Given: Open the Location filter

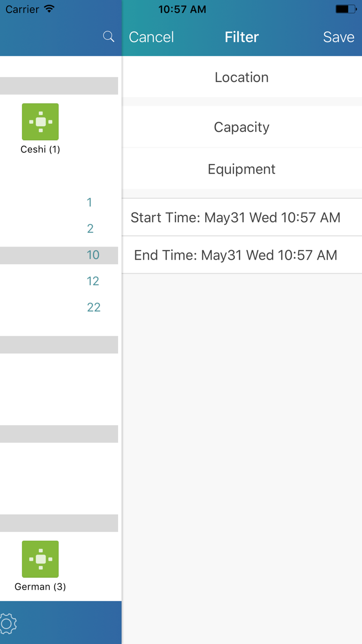Looking at the screenshot, I should pos(241,77).
